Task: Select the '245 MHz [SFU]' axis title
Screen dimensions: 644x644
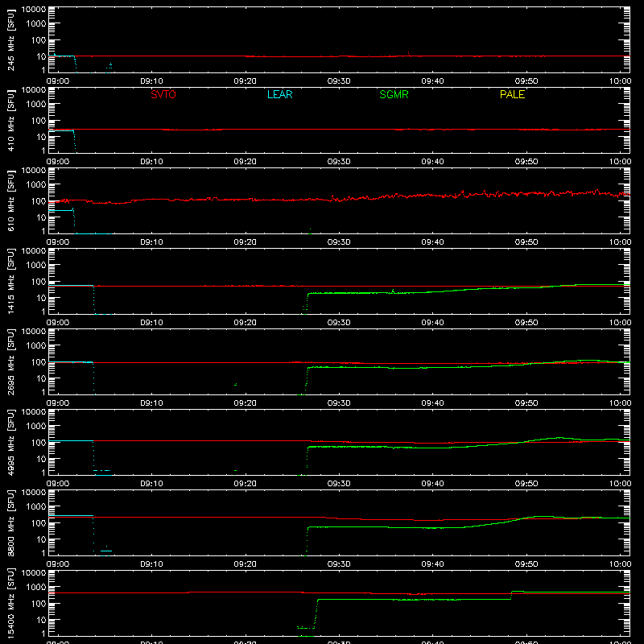Action: [10, 40]
